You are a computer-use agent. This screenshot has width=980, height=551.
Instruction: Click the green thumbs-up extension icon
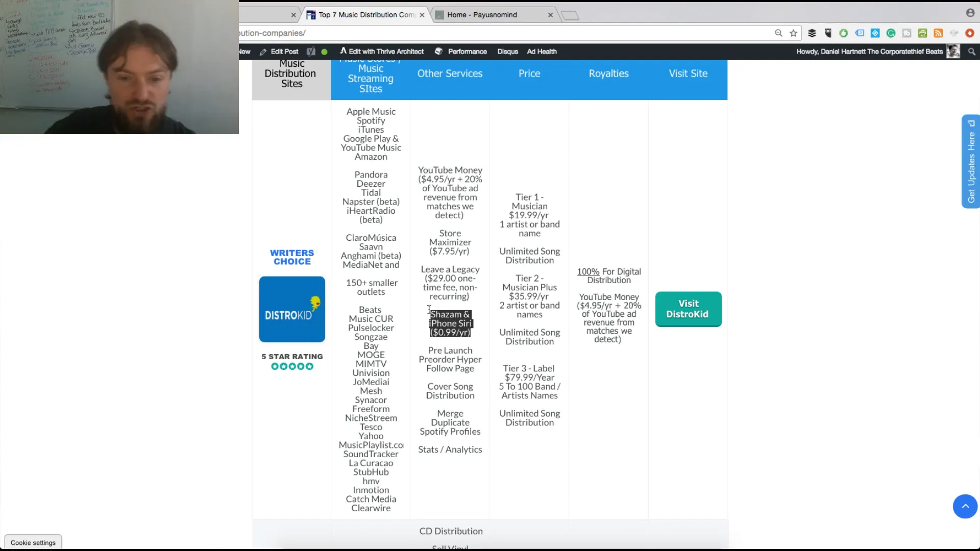pyautogui.click(x=844, y=33)
